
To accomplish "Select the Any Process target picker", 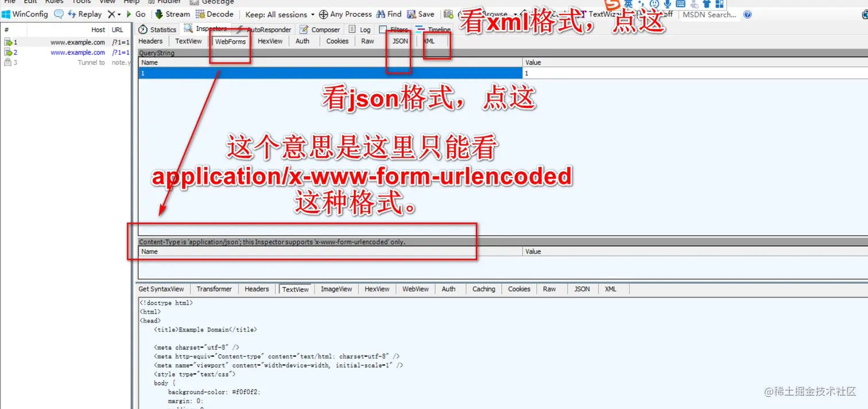I will pos(346,14).
